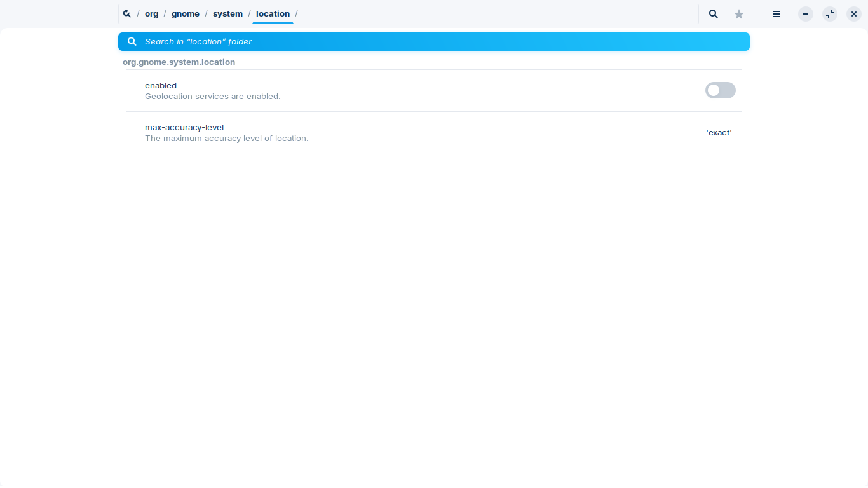
Task: Open search via header magnifier button
Action: [714, 14]
